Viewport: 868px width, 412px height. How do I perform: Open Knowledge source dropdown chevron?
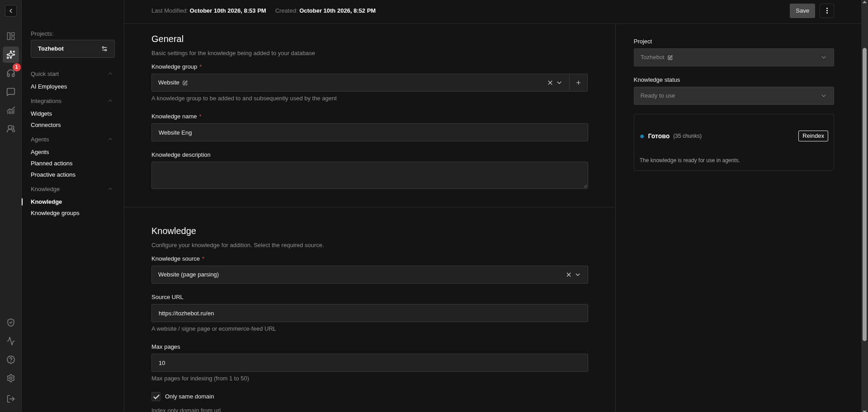click(578, 275)
